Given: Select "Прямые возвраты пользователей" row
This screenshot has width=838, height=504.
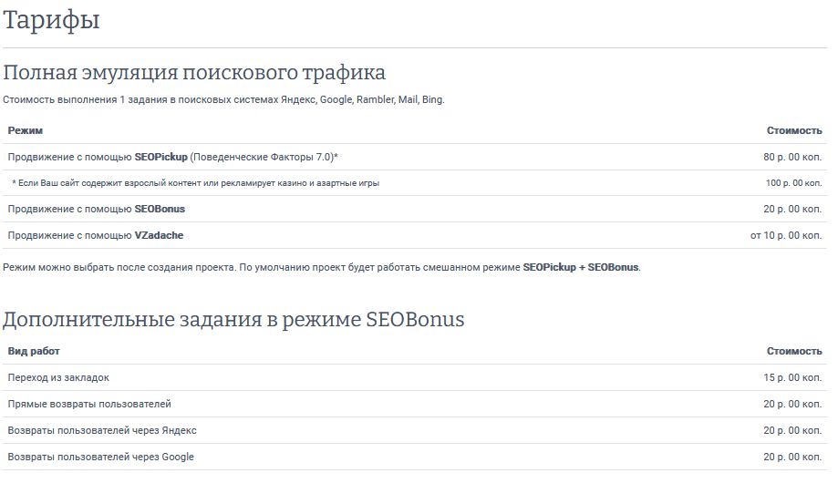Looking at the screenshot, I should click(89, 404).
